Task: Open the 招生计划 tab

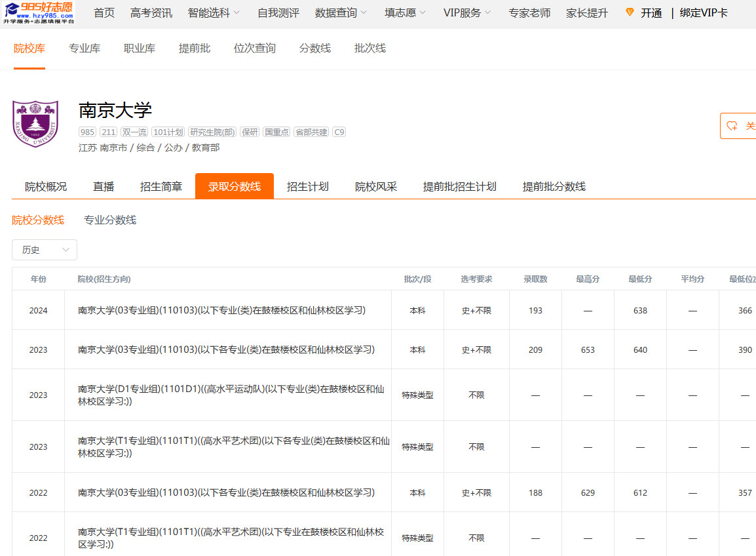Action: click(x=308, y=186)
